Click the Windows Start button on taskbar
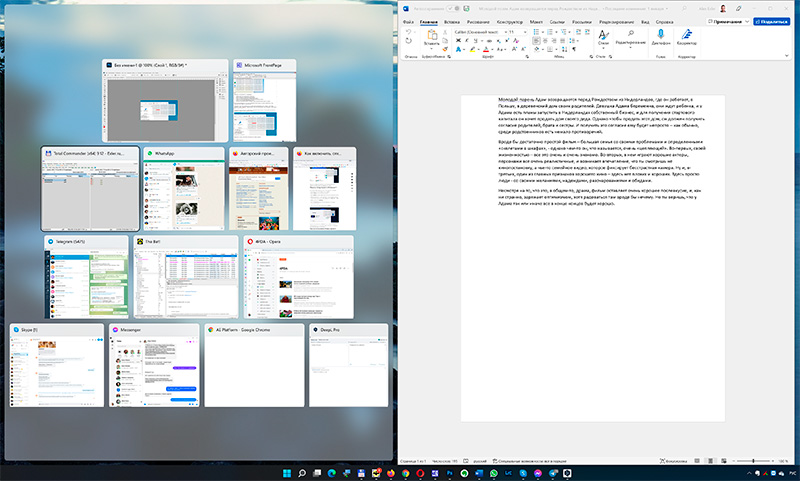This screenshot has height=481, width=800. point(288,472)
